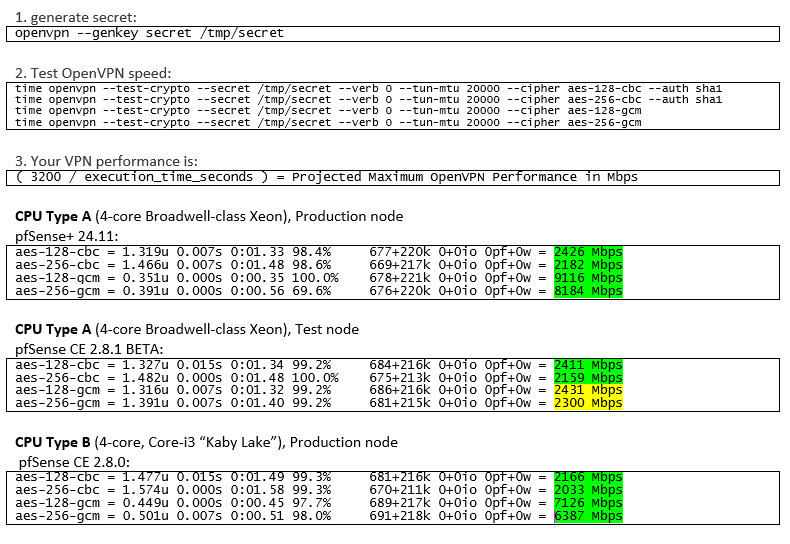Click the '691+218k' memory value
The height and width of the screenshot is (544, 790).
coord(400,516)
